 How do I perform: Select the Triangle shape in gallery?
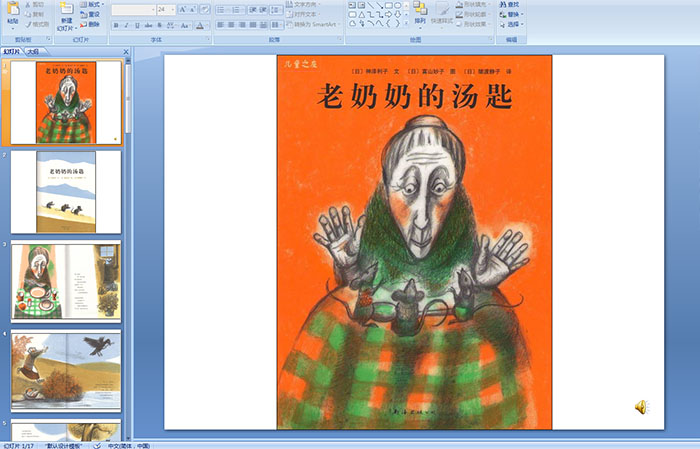362,15
